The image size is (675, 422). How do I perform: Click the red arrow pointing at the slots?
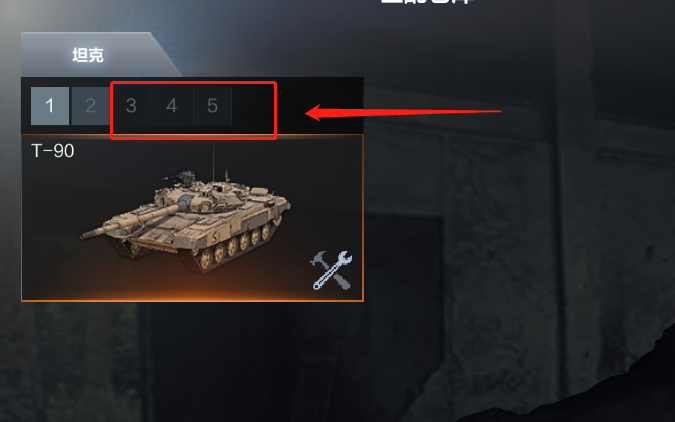pyautogui.click(x=403, y=112)
